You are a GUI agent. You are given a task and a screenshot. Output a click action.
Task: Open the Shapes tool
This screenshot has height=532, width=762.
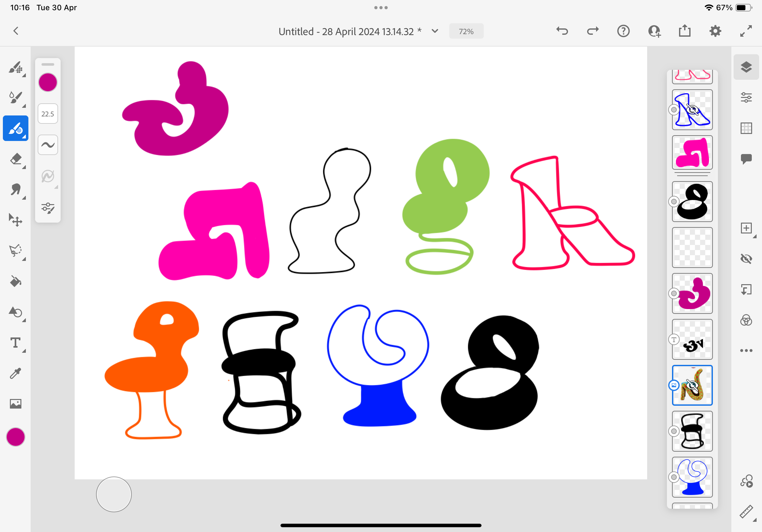(16, 312)
